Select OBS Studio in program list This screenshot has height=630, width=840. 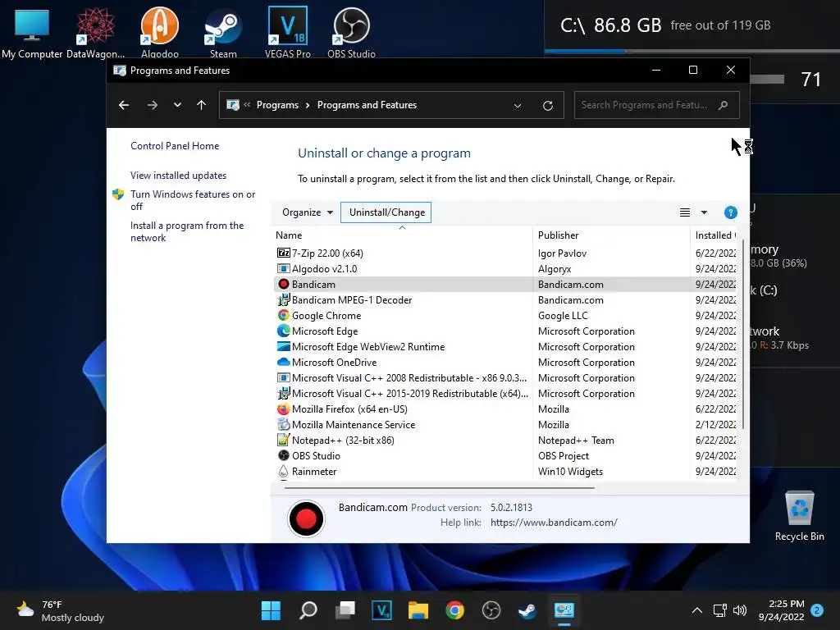click(x=505, y=454)
